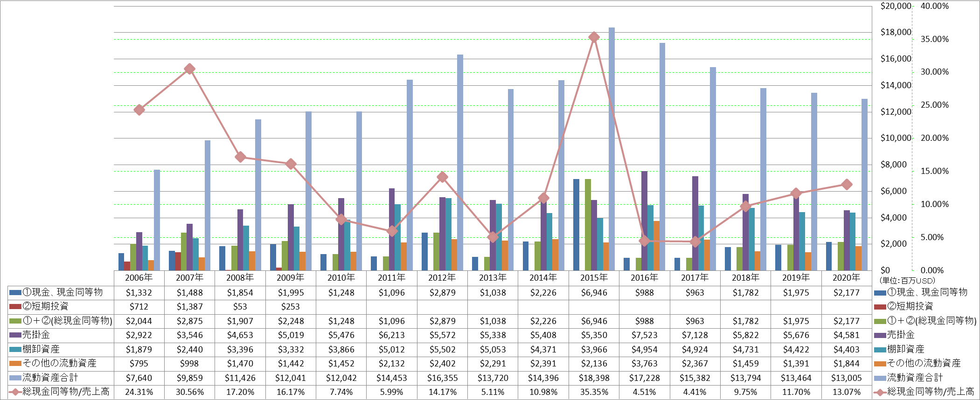Click the 40.00% secondary axis label
This screenshot has height=400, width=980.
pos(934,6)
